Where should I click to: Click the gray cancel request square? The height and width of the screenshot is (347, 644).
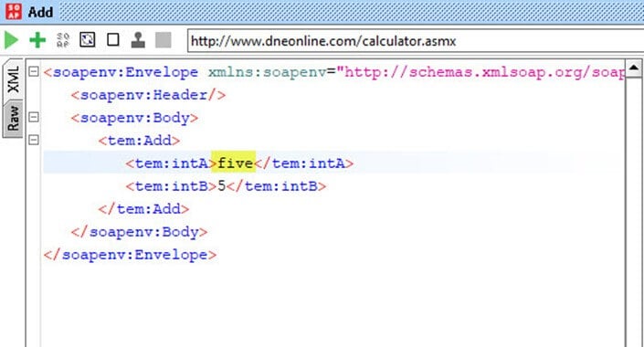pos(163,40)
